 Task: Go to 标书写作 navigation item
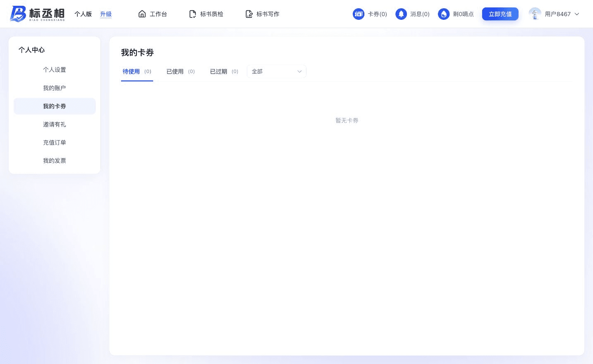click(262, 14)
